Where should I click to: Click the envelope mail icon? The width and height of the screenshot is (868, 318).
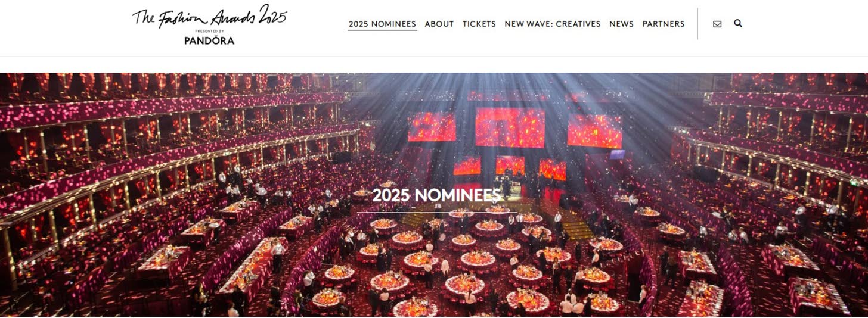click(x=717, y=24)
